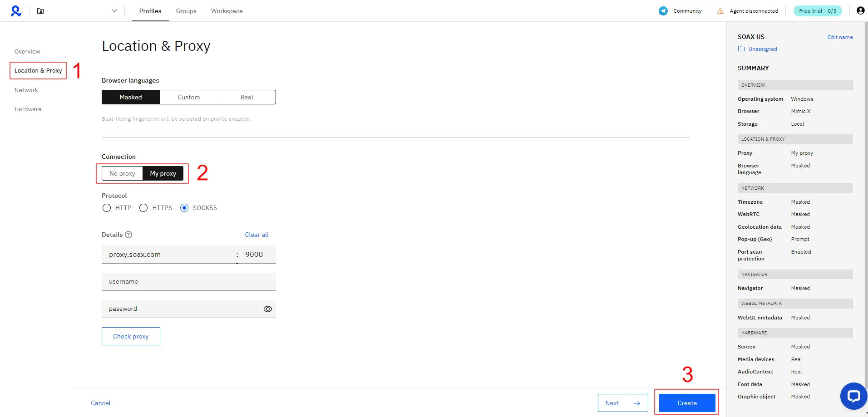Show password using the eye icon
The image size is (868, 417).
(268, 309)
